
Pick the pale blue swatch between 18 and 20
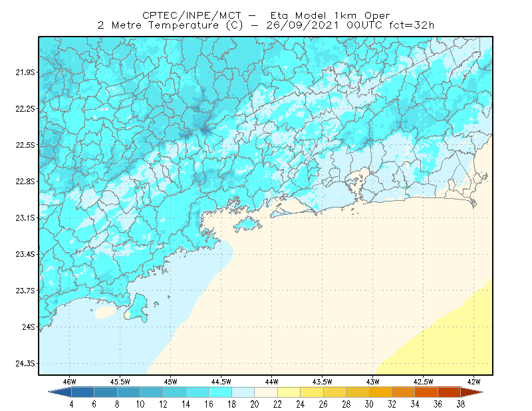(x=243, y=392)
